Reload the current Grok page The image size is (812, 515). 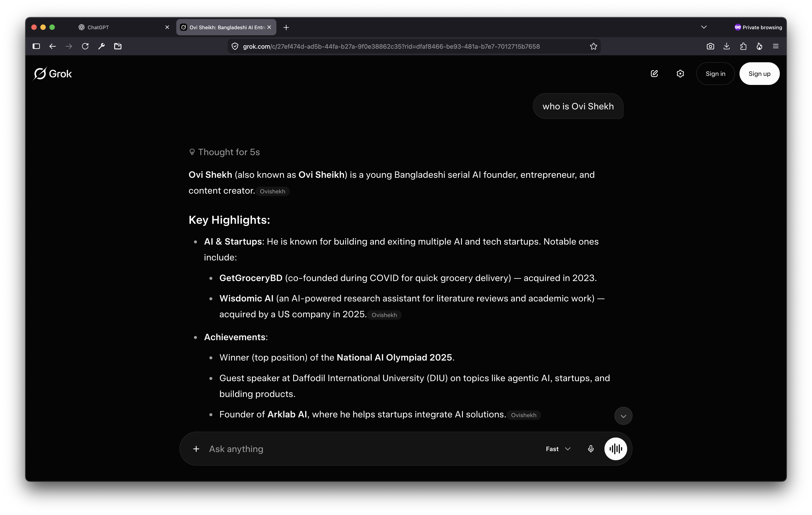click(x=85, y=46)
